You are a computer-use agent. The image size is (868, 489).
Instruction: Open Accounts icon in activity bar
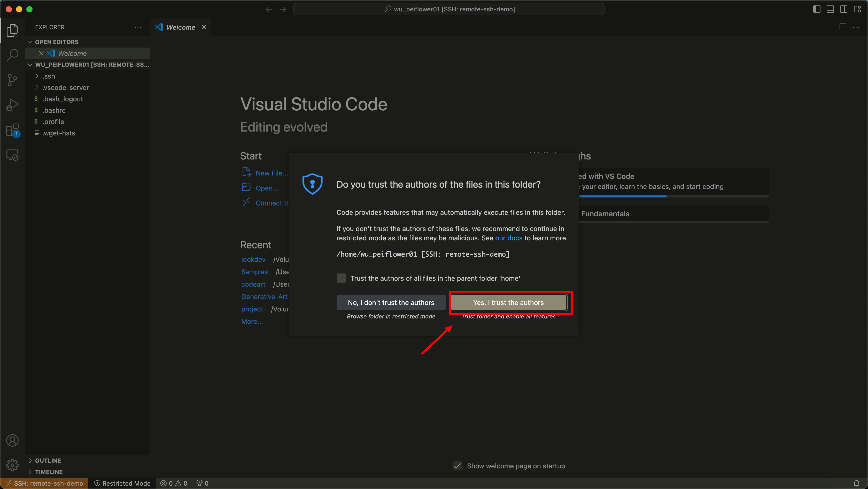pyautogui.click(x=12, y=440)
